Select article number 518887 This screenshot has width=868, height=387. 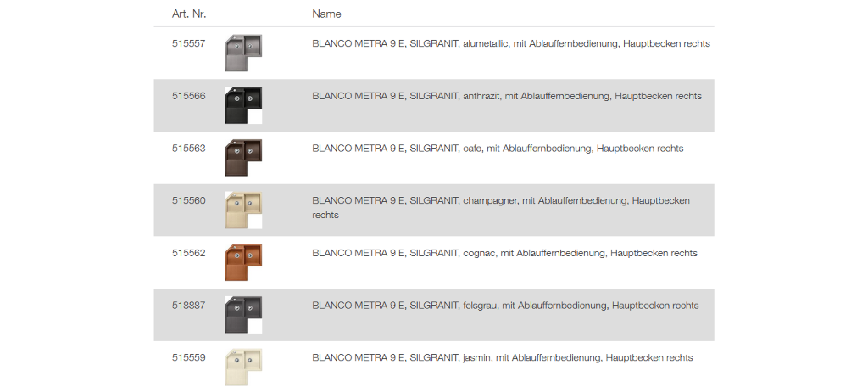point(189,305)
